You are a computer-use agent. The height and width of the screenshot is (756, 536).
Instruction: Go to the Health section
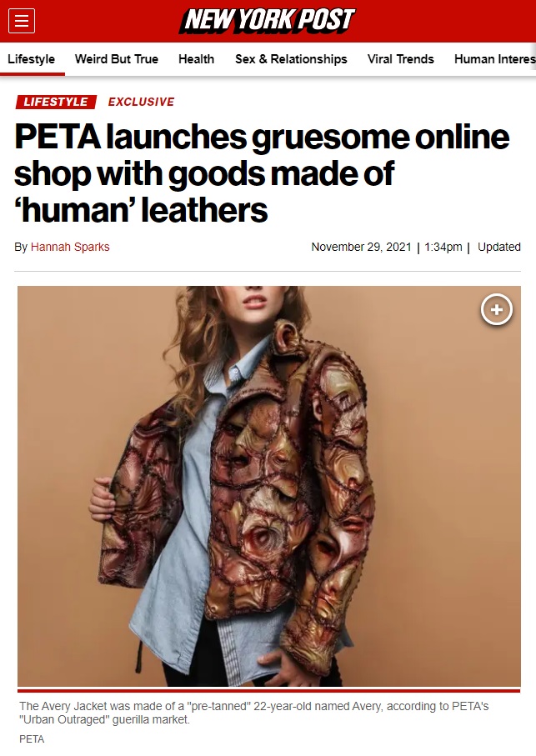(x=196, y=59)
